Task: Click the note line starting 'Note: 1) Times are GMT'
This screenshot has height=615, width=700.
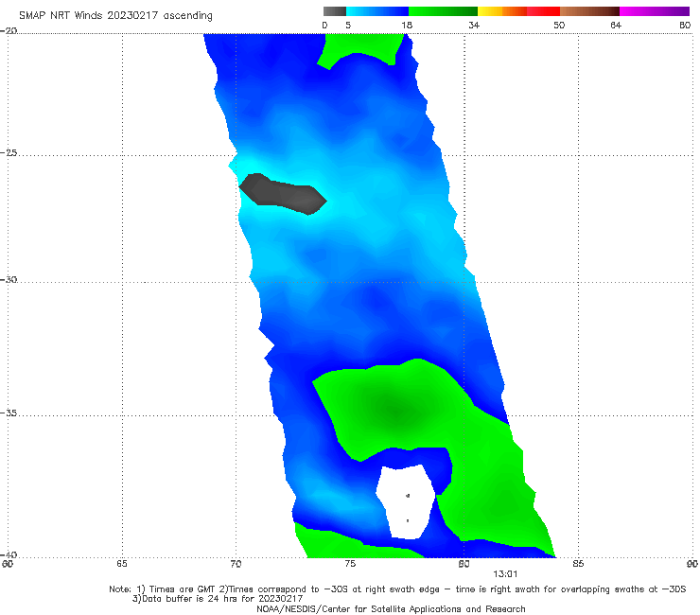Action: tap(397, 589)
